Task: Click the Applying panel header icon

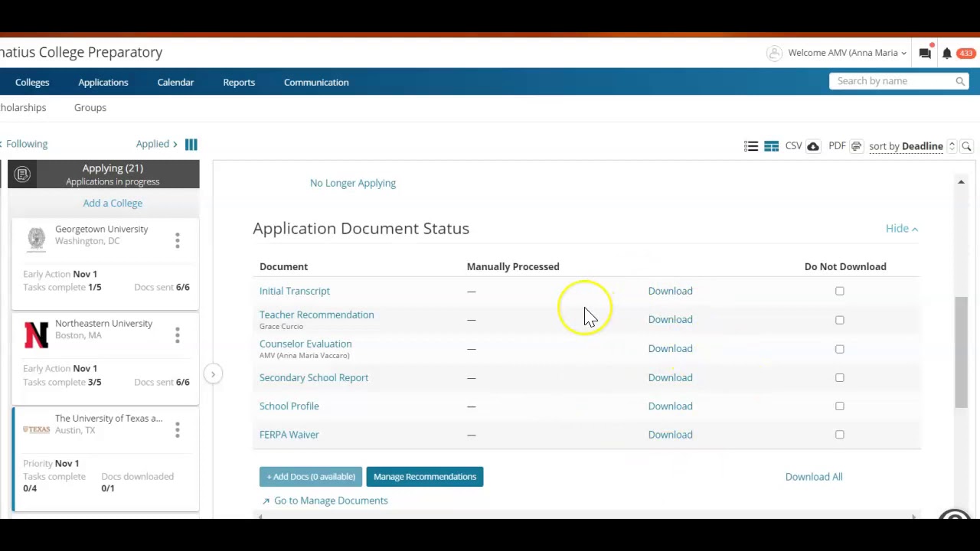Action: tap(22, 174)
